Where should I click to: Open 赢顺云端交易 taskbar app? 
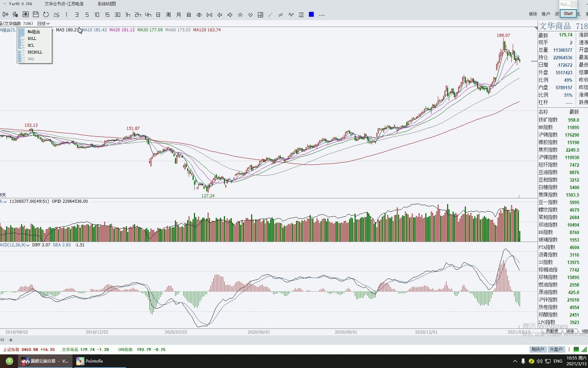click(45, 361)
